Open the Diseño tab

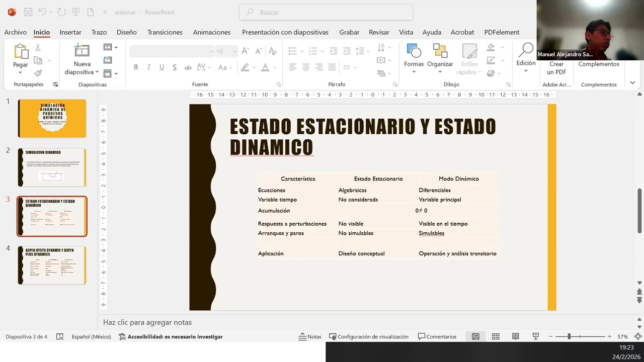(x=127, y=32)
